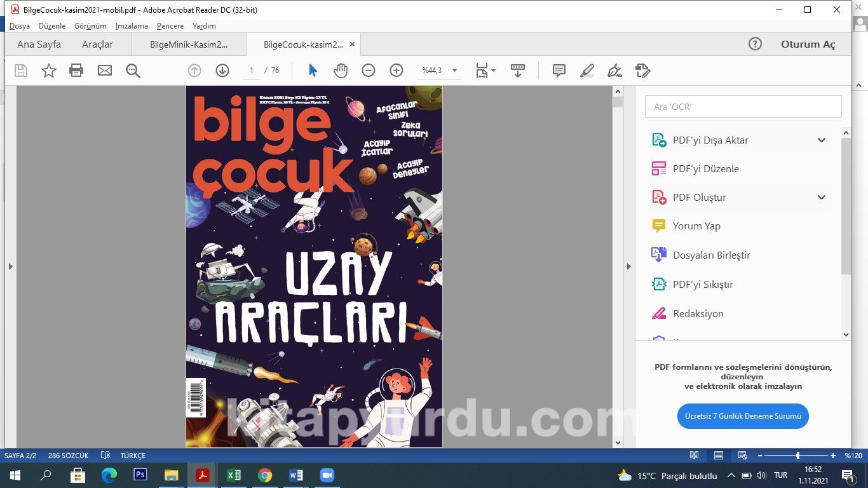
Task: Click 286 SÖZCÜK word count
Action: pos(68,456)
